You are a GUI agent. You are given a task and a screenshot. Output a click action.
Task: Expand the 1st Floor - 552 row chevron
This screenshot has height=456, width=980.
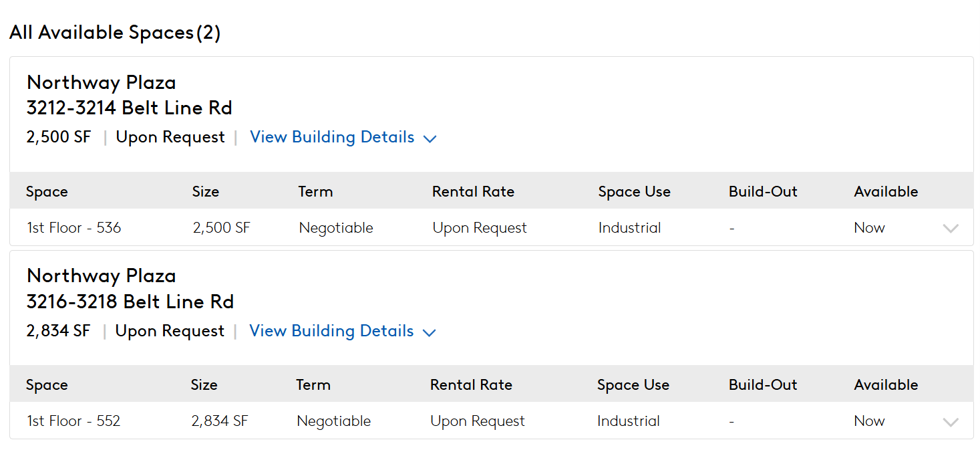[951, 422]
